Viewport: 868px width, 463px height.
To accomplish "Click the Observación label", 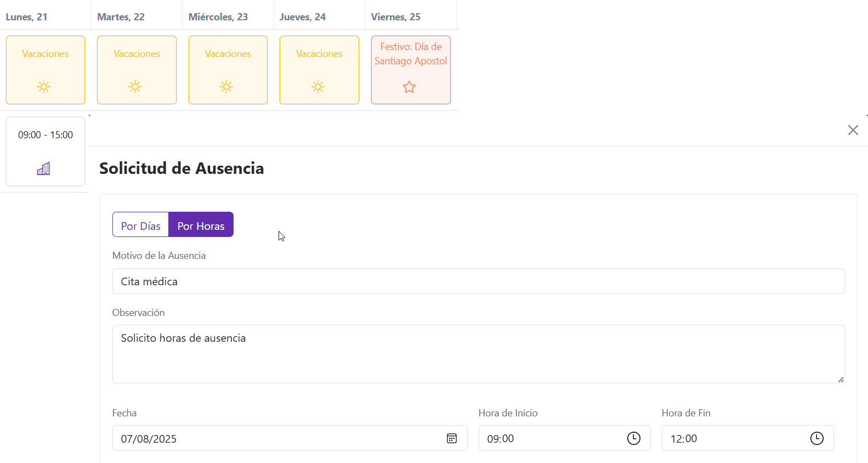I will [138, 313].
